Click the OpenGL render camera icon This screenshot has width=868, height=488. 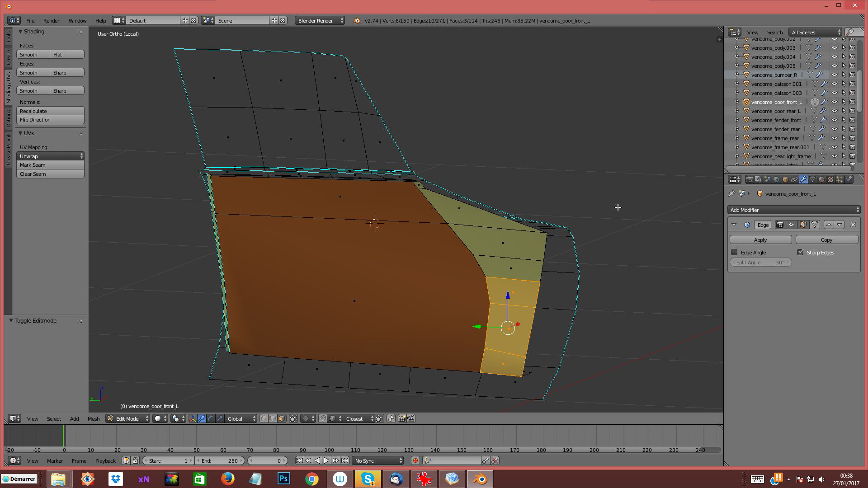(x=402, y=418)
